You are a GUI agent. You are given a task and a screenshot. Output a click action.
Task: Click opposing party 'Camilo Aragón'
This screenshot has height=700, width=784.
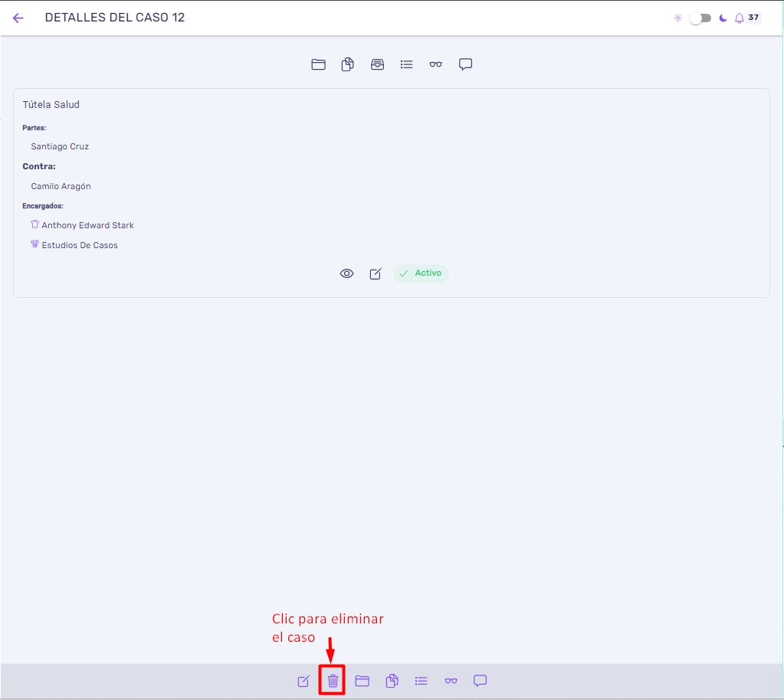[61, 186]
